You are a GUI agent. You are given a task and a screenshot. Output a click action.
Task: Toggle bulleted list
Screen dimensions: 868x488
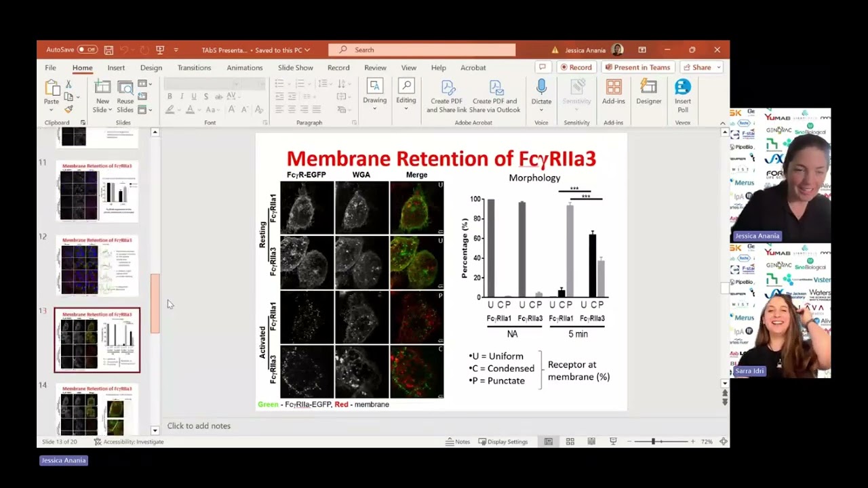[279, 84]
